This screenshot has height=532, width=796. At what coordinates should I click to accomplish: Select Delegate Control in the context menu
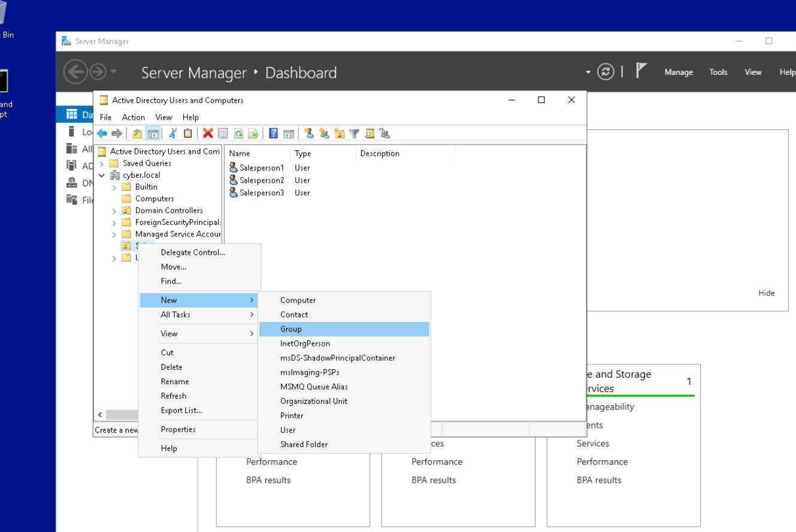pyautogui.click(x=199, y=253)
